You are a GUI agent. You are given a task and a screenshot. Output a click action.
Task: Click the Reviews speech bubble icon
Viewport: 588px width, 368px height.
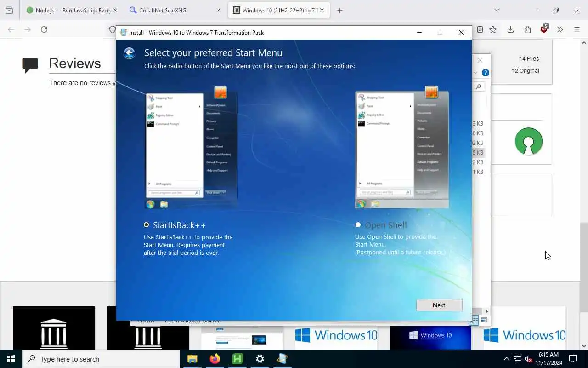pyautogui.click(x=30, y=65)
